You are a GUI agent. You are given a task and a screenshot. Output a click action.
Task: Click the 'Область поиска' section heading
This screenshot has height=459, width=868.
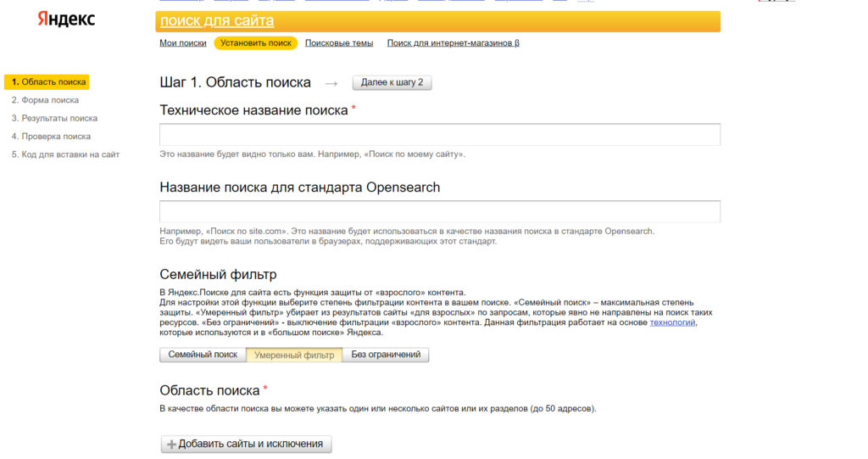point(210,391)
